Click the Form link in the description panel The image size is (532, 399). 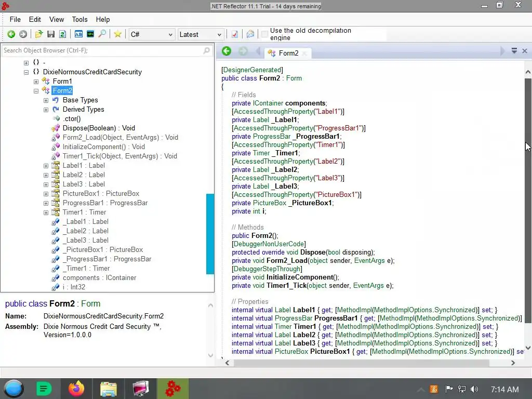pyautogui.click(x=90, y=303)
